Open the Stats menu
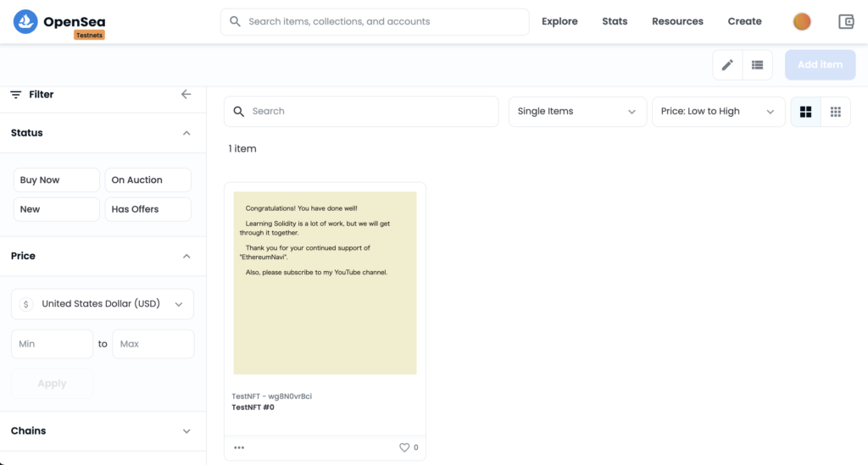 click(615, 21)
